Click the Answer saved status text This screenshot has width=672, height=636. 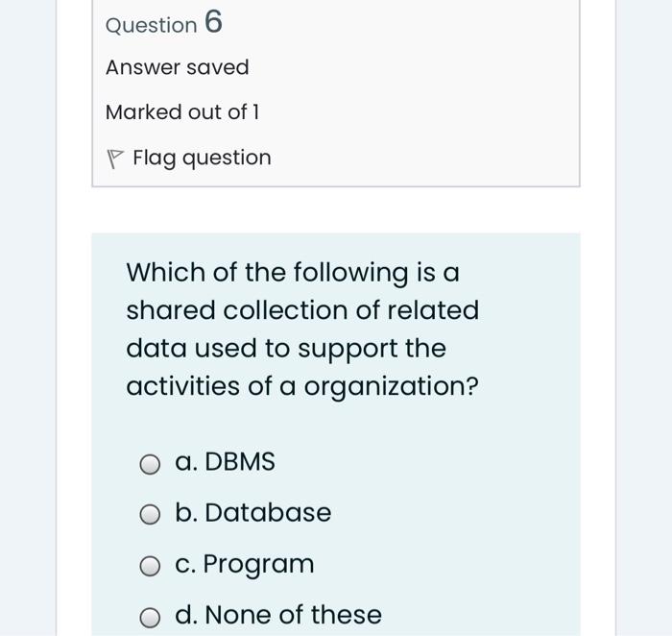(x=177, y=67)
